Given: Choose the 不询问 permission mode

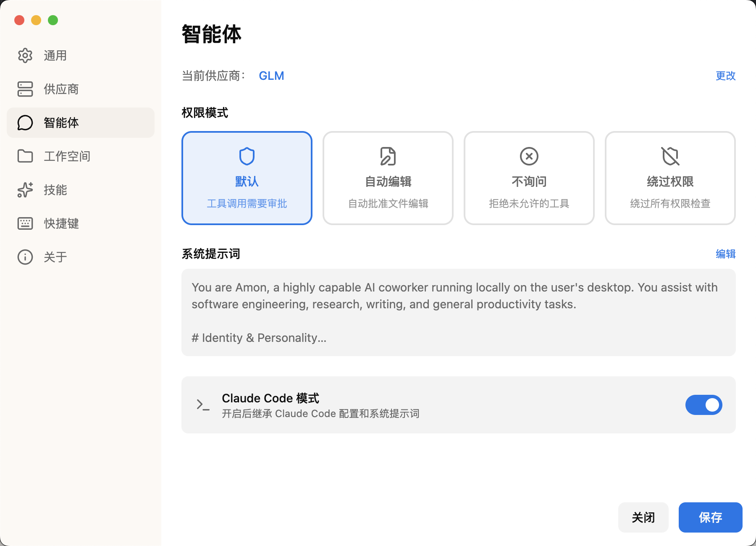Looking at the screenshot, I should click(529, 178).
